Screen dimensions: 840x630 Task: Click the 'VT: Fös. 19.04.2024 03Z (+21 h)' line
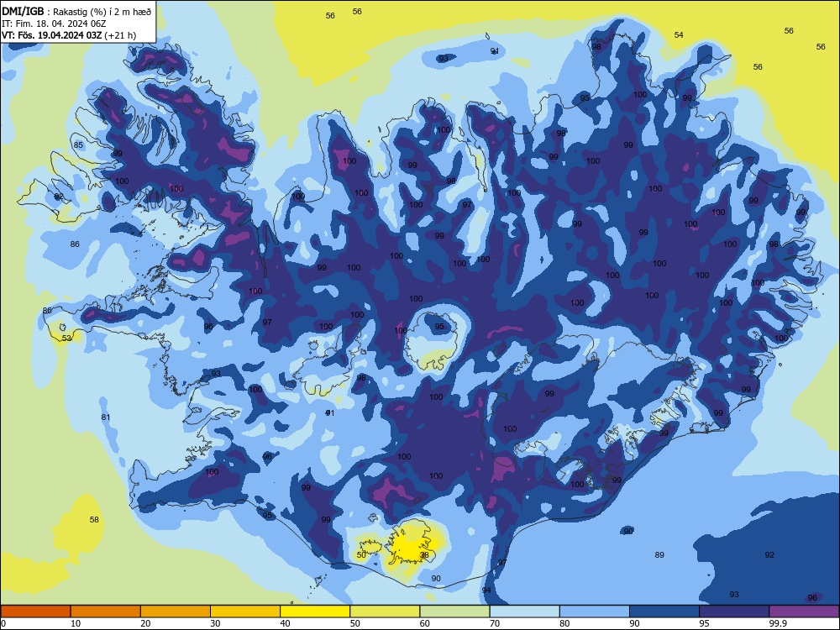pyautogui.click(x=69, y=35)
